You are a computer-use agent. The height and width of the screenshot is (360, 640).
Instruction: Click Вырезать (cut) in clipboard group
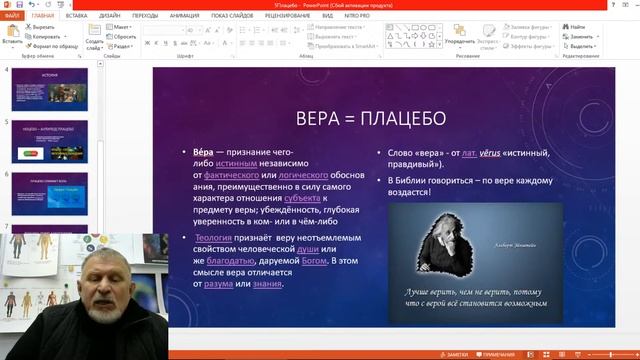[x=40, y=27]
